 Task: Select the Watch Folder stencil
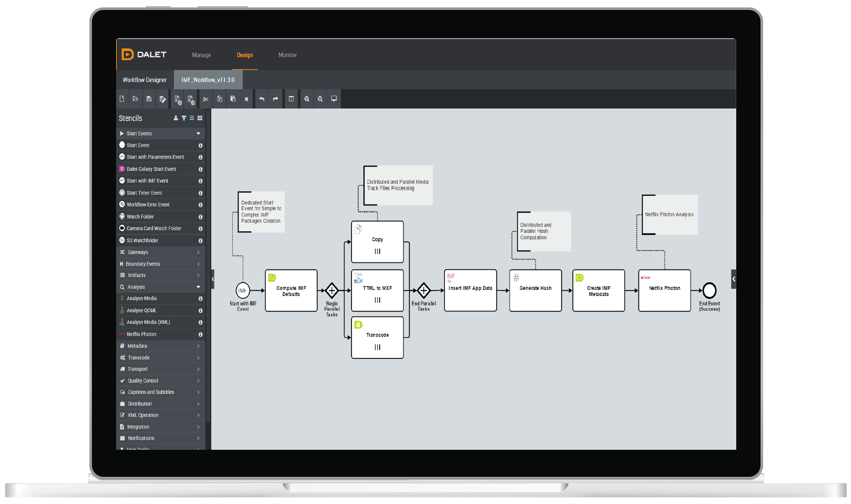161,216
